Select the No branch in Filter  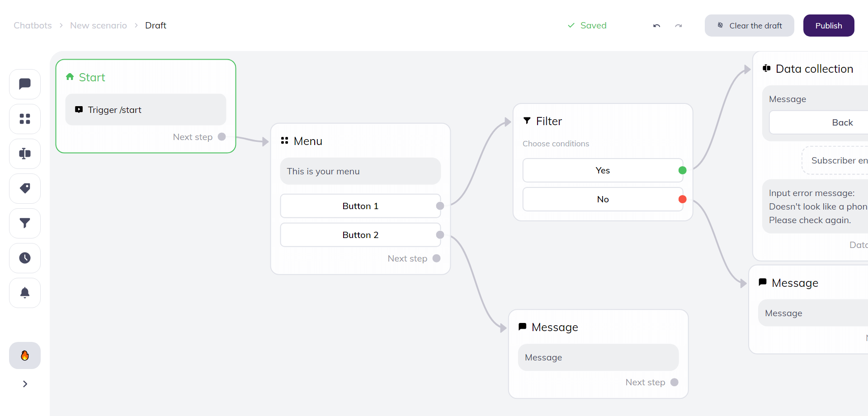pyautogui.click(x=603, y=199)
